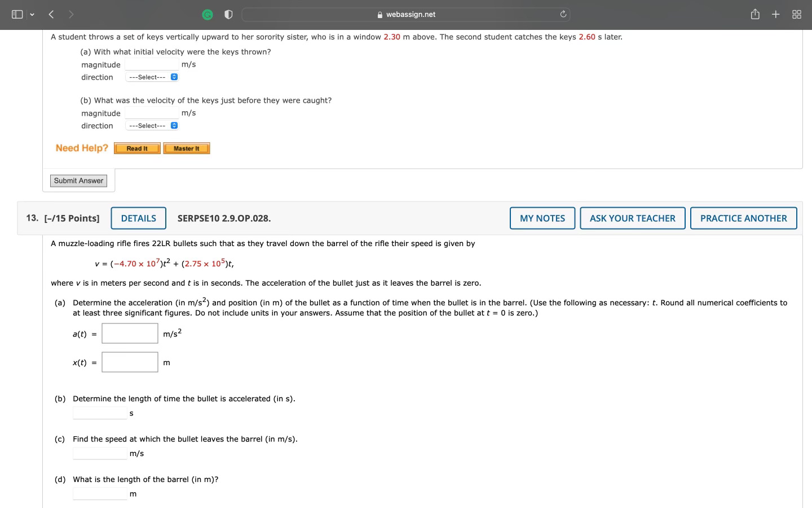
Task: Open Read It help resource
Action: click(x=136, y=148)
